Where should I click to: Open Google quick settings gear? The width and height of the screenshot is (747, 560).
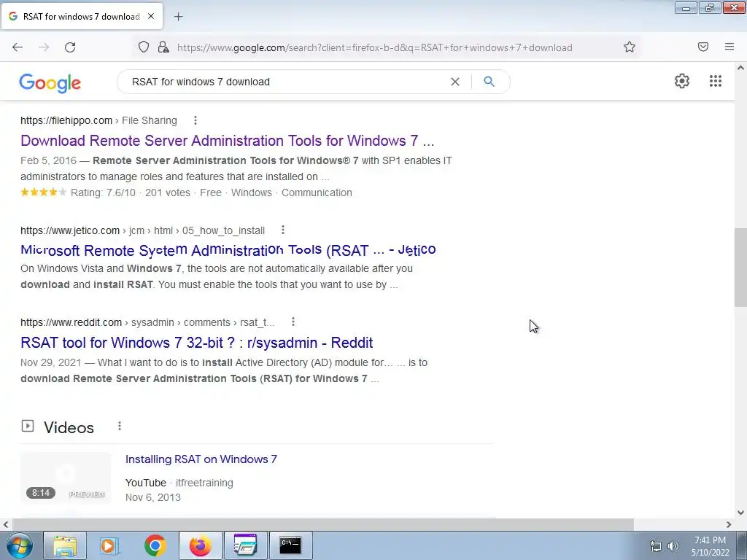[682, 81]
